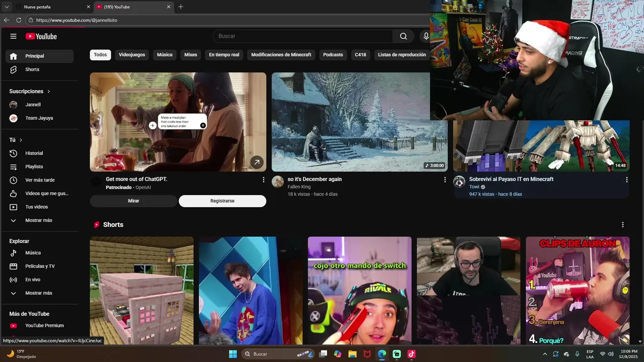Image resolution: width=644 pixels, height=362 pixels.
Task: Click the browser back arrow
Action: [7, 20]
